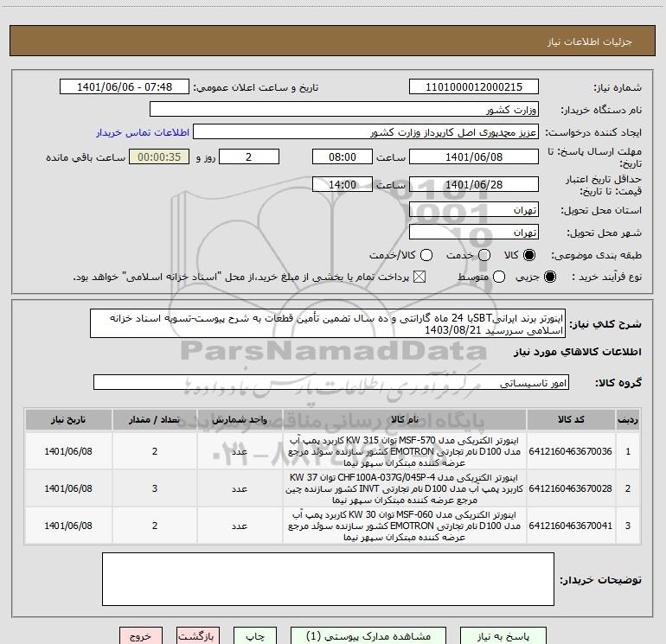Select the کالا radio button

click(529, 255)
